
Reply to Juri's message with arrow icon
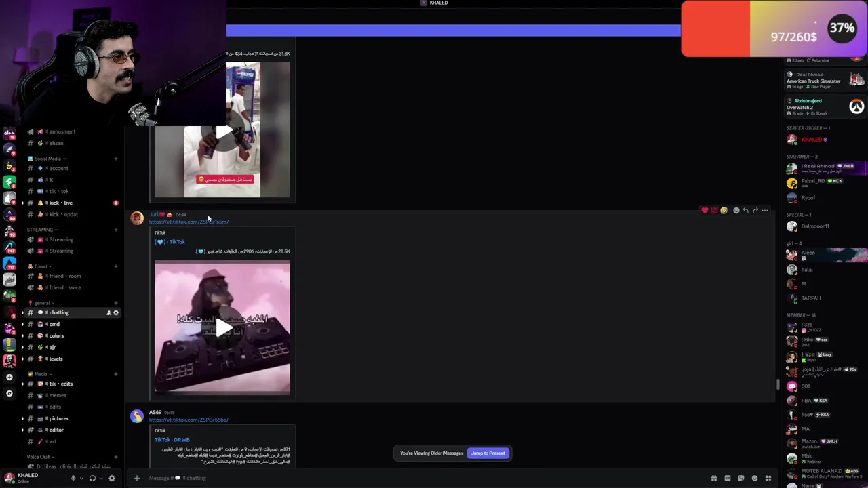tap(745, 211)
